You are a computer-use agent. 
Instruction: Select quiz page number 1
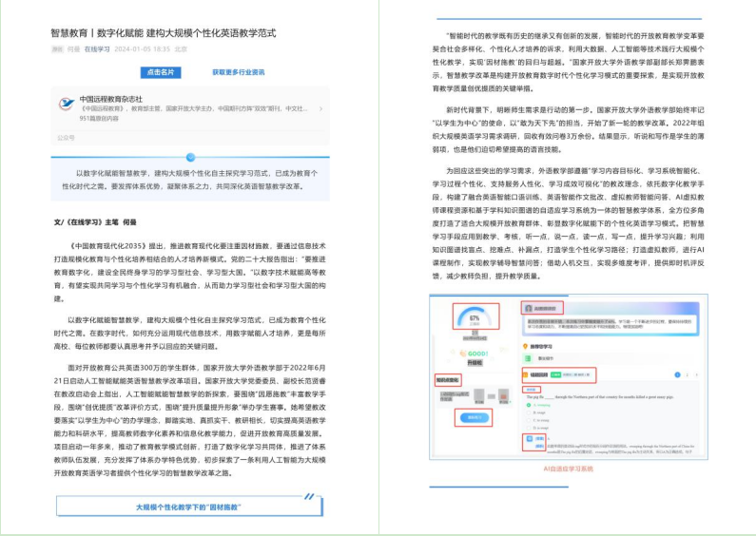[x=677, y=374]
